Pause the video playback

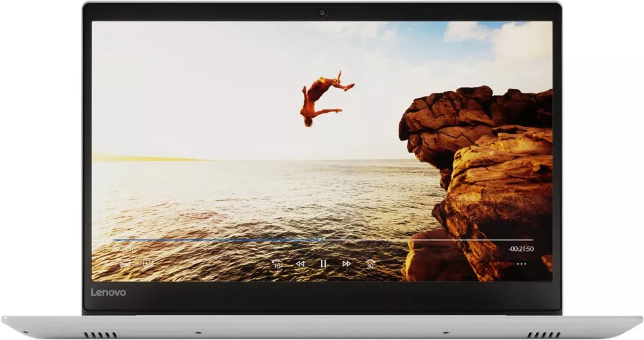point(323,263)
